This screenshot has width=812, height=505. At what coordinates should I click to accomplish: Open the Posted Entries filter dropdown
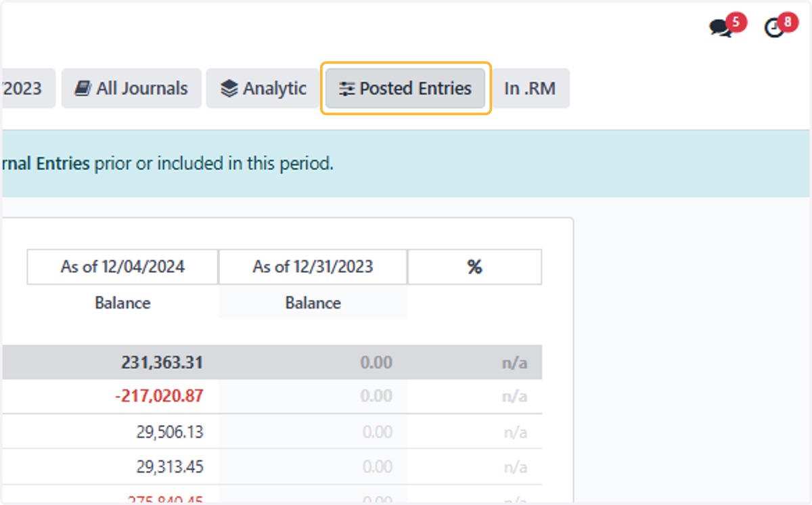coord(405,88)
